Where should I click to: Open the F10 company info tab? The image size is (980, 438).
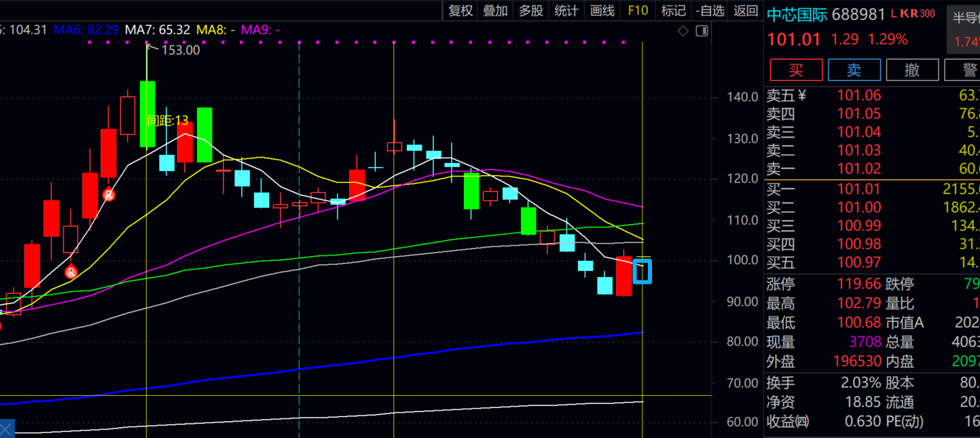(x=638, y=10)
